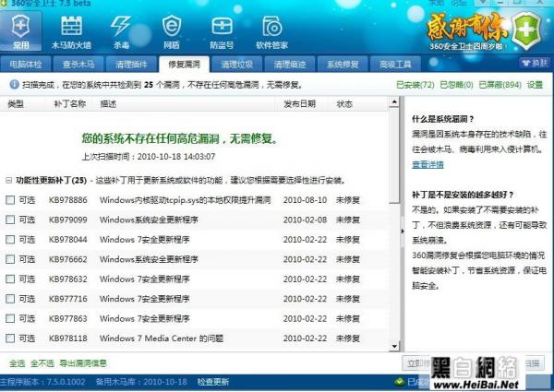This screenshot has height=392, width=554.
Task: Open the 防盗号 anti-theft icon
Action: pyautogui.click(x=221, y=29)
